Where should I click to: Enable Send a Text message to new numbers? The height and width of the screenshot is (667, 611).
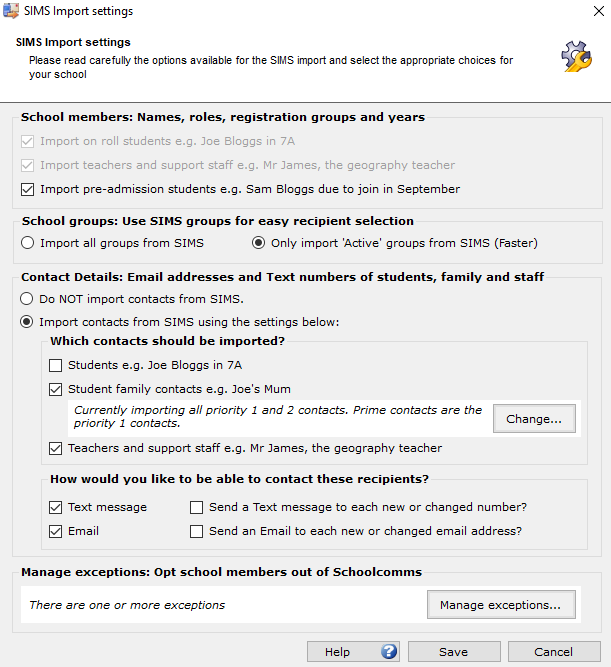(x=197, y=507)
